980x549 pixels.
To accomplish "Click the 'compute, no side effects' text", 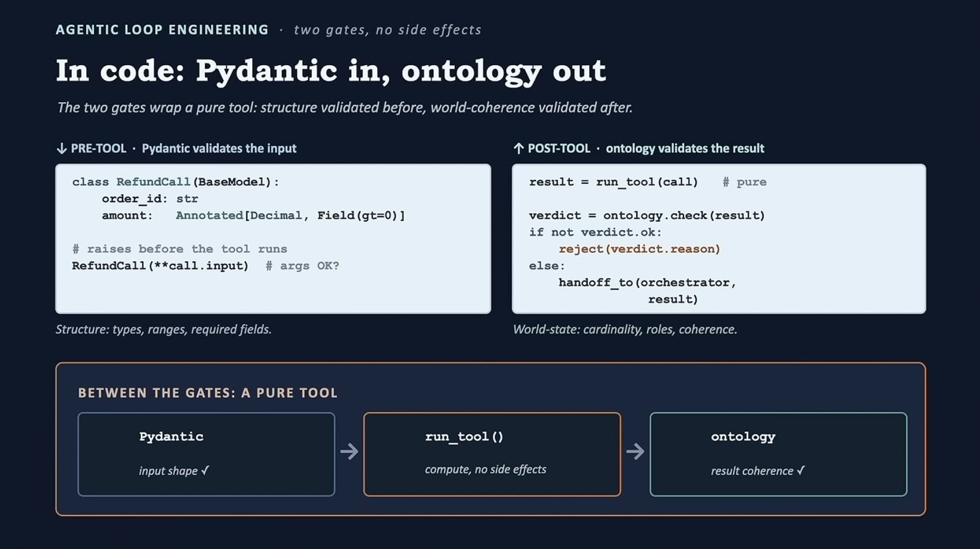I will (485, 469).
